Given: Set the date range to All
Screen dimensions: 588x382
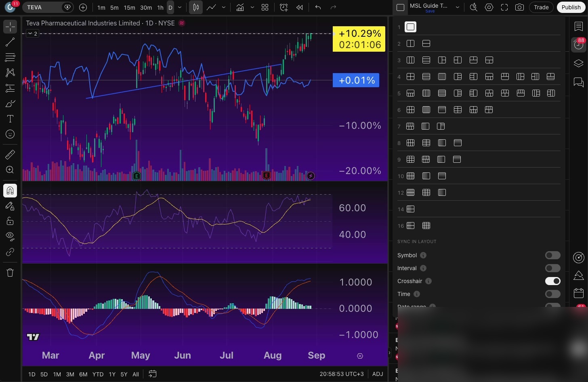Looking at the screenshot, I should click(x=136, y=374).
